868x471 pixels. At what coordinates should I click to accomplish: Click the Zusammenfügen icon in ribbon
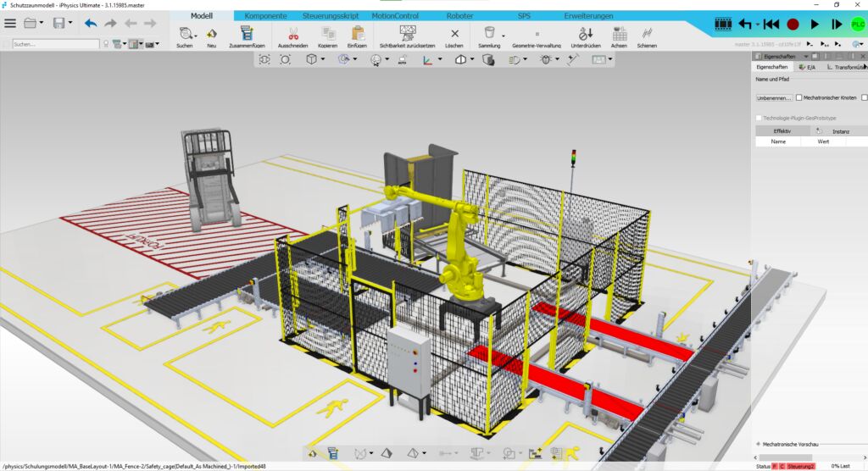(247, 34)
